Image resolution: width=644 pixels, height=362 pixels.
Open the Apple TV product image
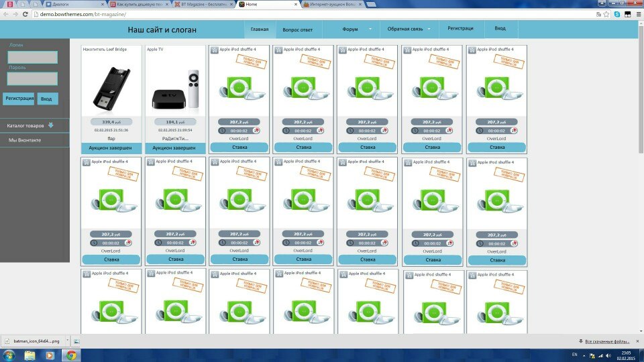pos(175,90)
